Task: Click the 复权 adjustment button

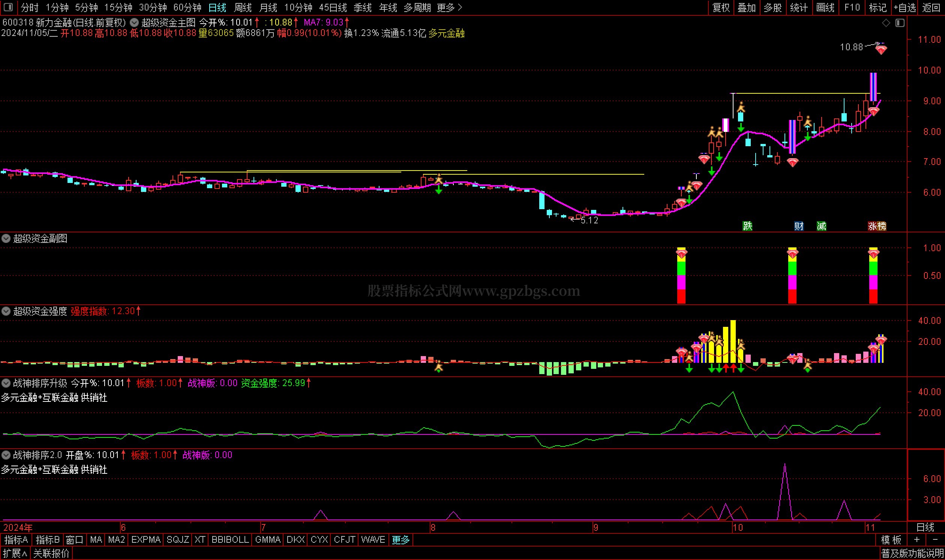Action: coord(721,7)
